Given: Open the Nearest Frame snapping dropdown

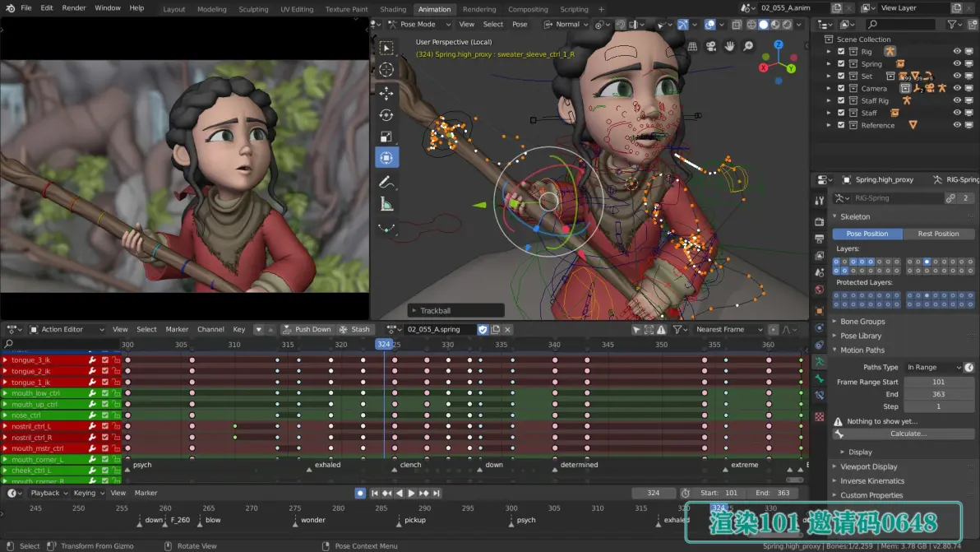Looking at the screenshot, I should (x=728, y=329).
